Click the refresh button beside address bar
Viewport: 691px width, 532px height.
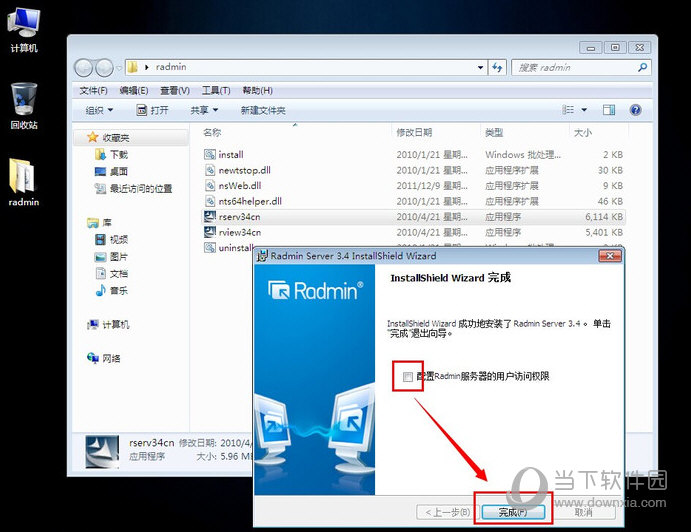tap(497, 67)
